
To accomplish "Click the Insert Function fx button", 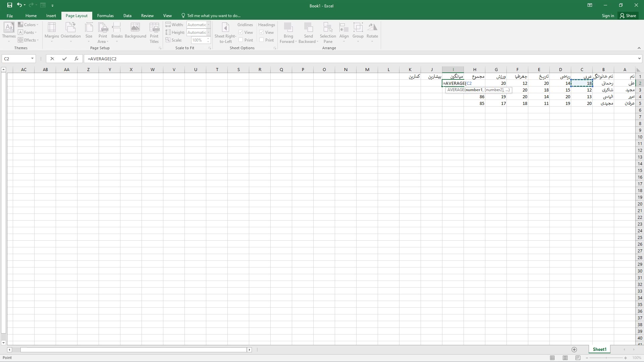I will [76, 59].
